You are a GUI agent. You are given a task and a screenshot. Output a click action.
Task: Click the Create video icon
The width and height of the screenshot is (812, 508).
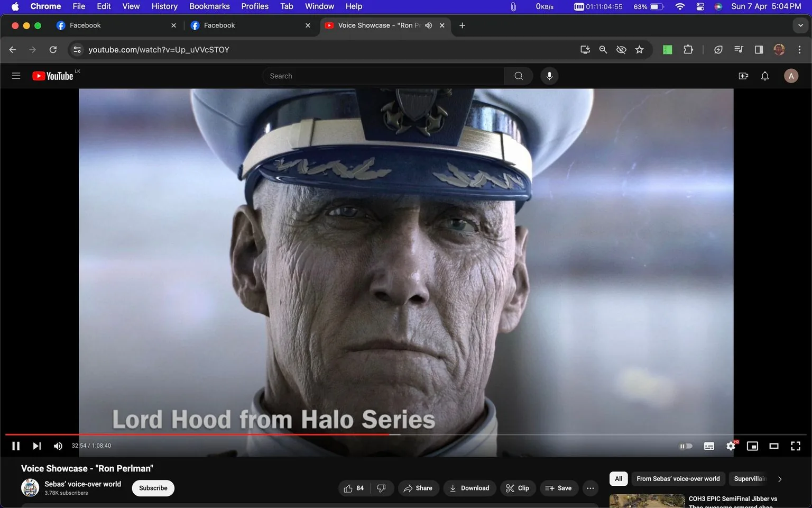(x=743, y=76)
